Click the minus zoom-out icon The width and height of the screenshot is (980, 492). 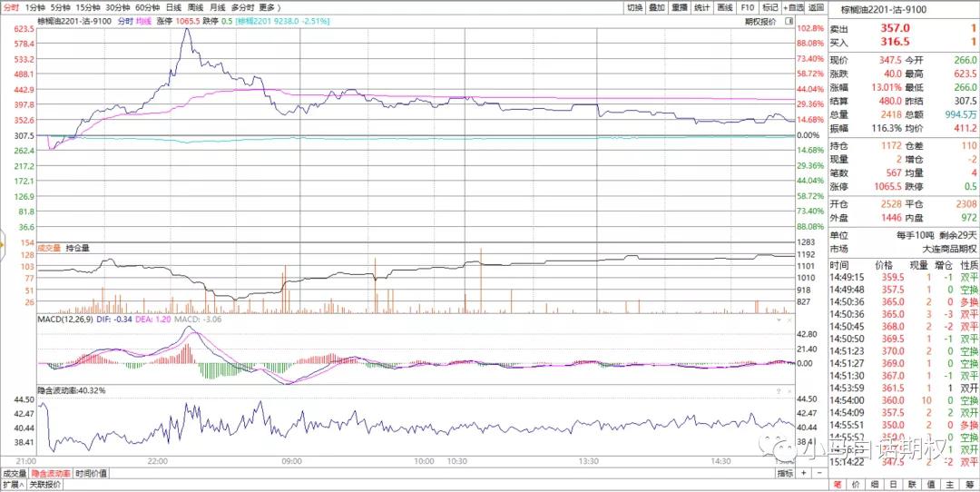click(818, 473)
